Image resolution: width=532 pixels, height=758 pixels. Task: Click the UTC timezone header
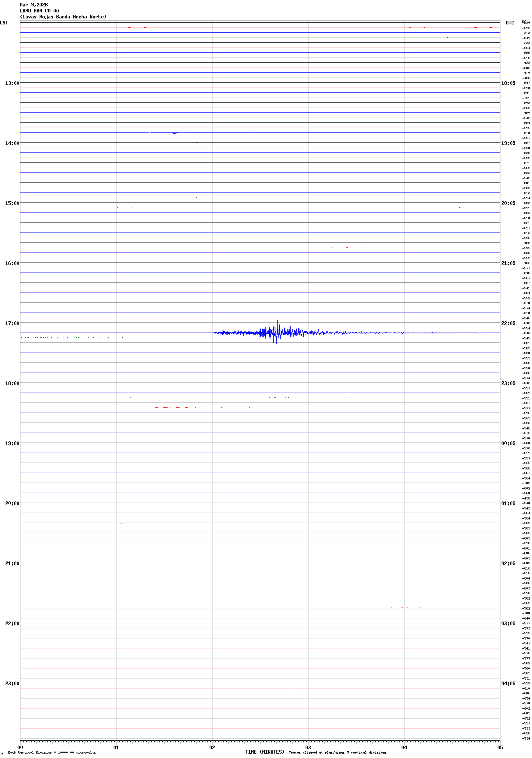[510, 23]
